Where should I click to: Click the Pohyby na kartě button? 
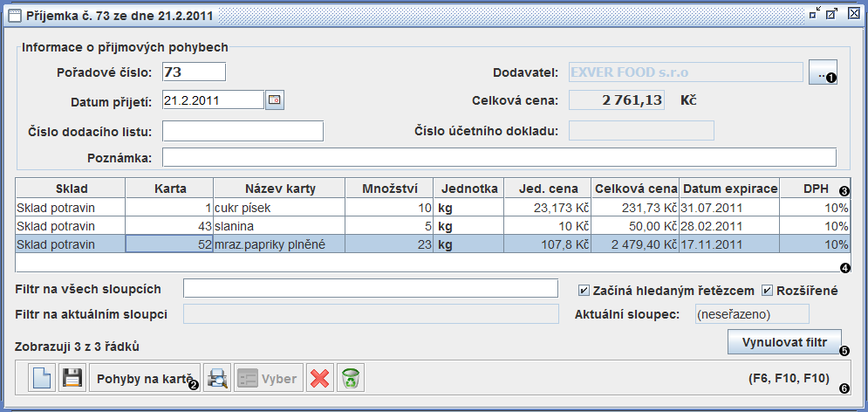click(x=144, y=379)
